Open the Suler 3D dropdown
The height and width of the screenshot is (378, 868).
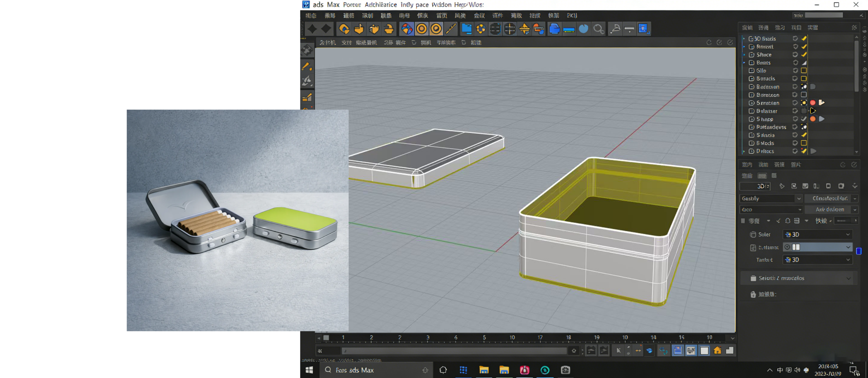817,234
